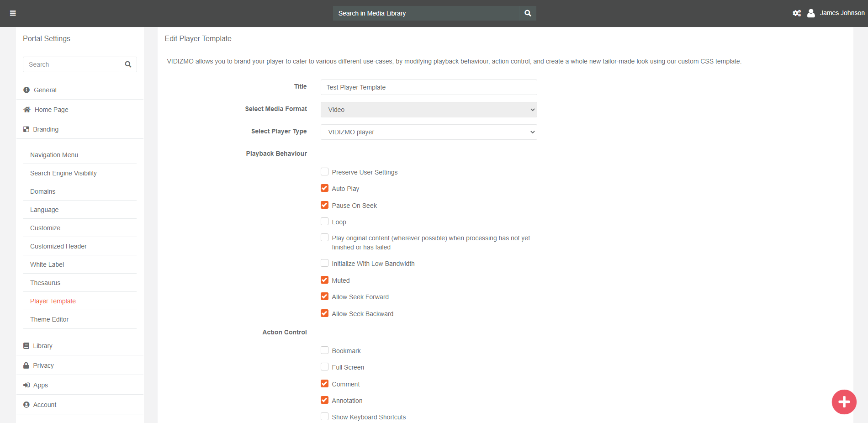Open the Navigation Menu settings item

(54, 155)
